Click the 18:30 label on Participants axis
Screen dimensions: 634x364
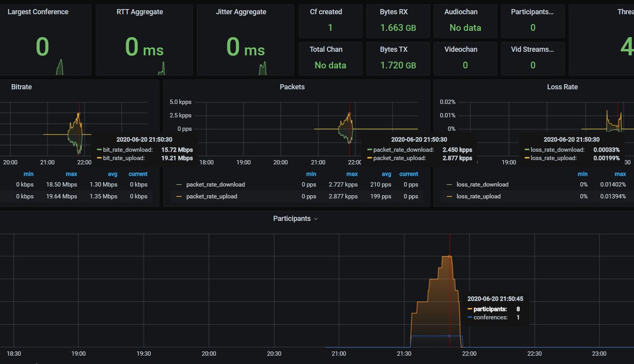pos(13,354)
